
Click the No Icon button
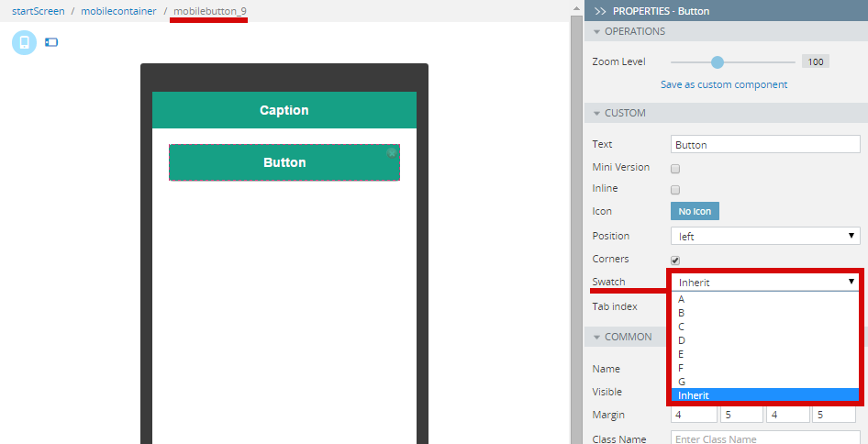click(695, 211)
